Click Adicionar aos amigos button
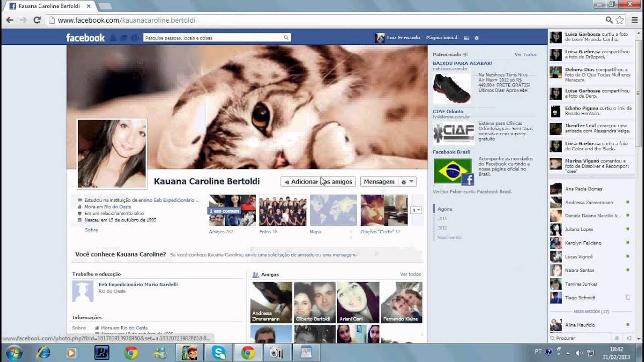The image size is (644, 362). tap(318, 182)
